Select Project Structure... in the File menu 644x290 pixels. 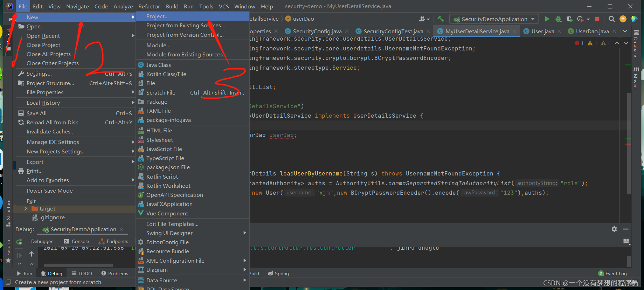[x=76, y=83]
